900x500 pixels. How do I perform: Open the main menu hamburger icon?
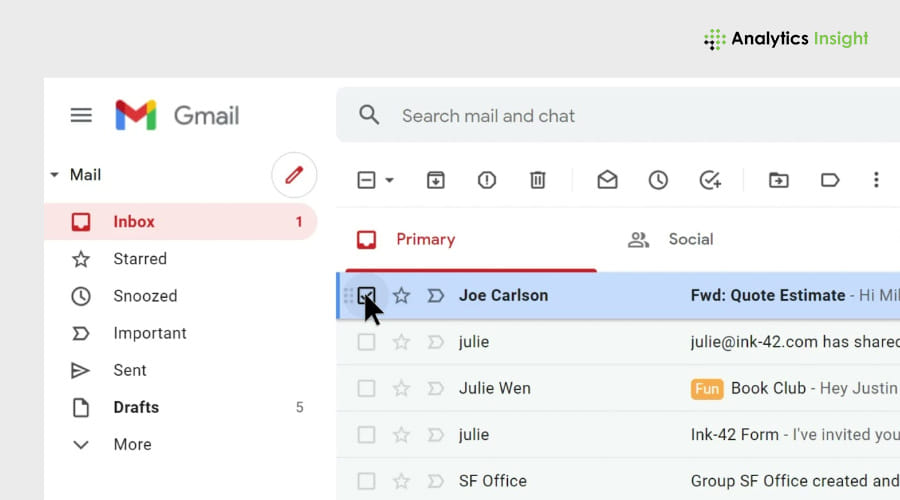click(81, 115)
